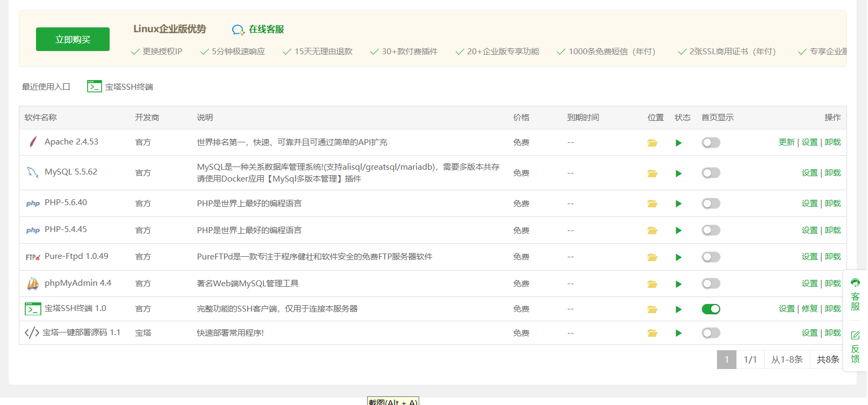Click 卸载 for 宝塔一键部署源码 1.1
Image resolution: width=868 pixels, height=405 pixels.
coord(833,333)
